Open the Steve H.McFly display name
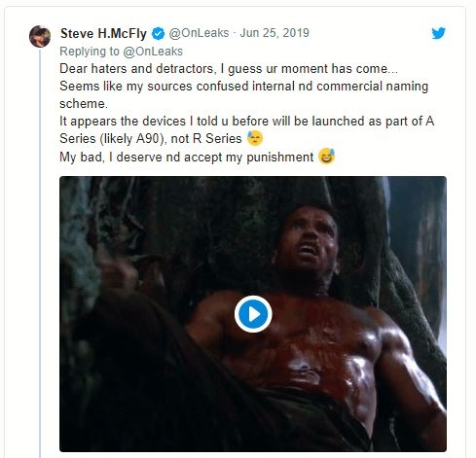Screen dimensions: 476x458 (x=103, y=33)
